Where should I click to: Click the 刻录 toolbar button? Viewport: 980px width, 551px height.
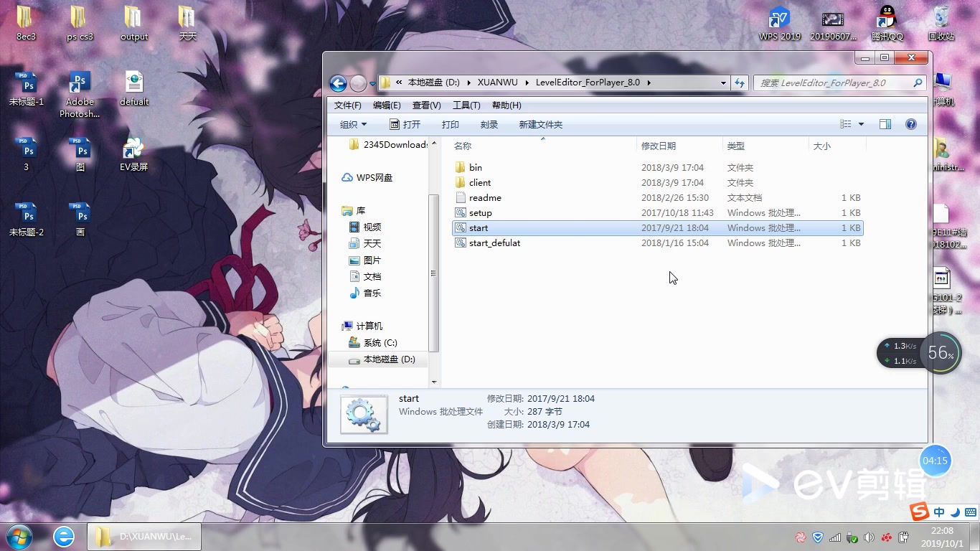[489, 124]
